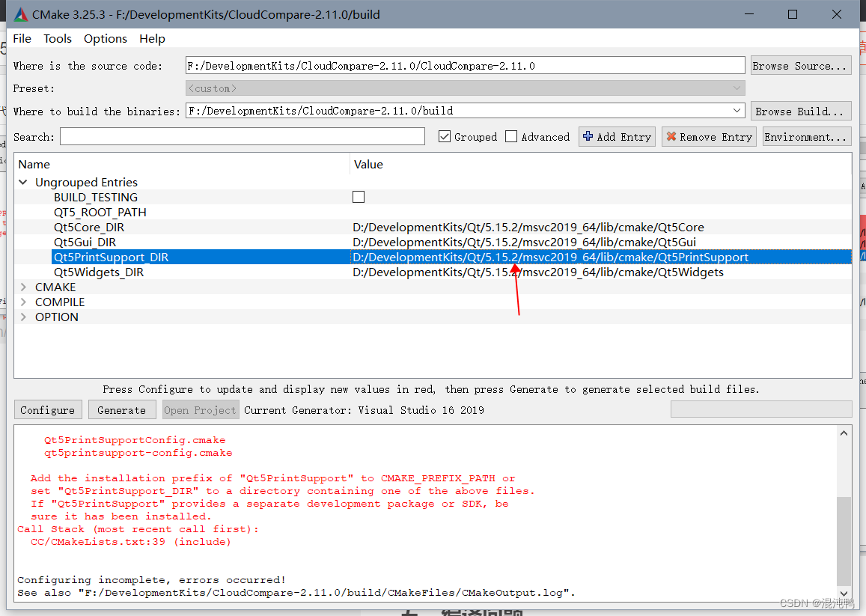Image resolution: width=866 pixels, height=616 pixels.
Task: Click 'Qt5PrintSupportConfig.cmake' in the log
Action: click(x=135, y=440)
